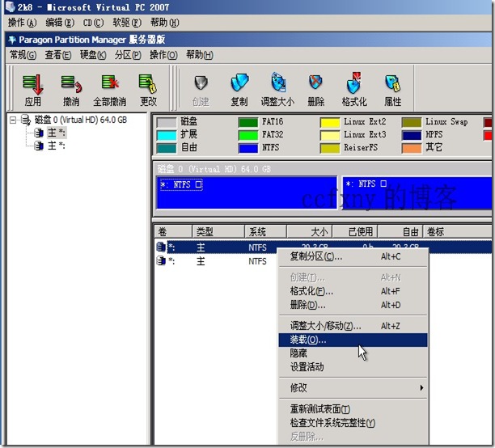Choose 删除(D)... in context menu
This screenshot has width=495, height=448.
(353, 305)
